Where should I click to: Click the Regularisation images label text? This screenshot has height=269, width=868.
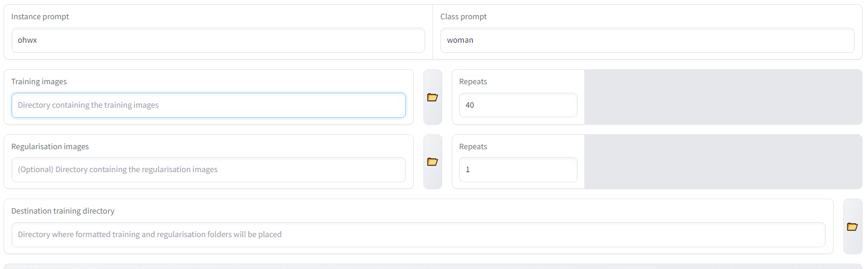(50, 146)
